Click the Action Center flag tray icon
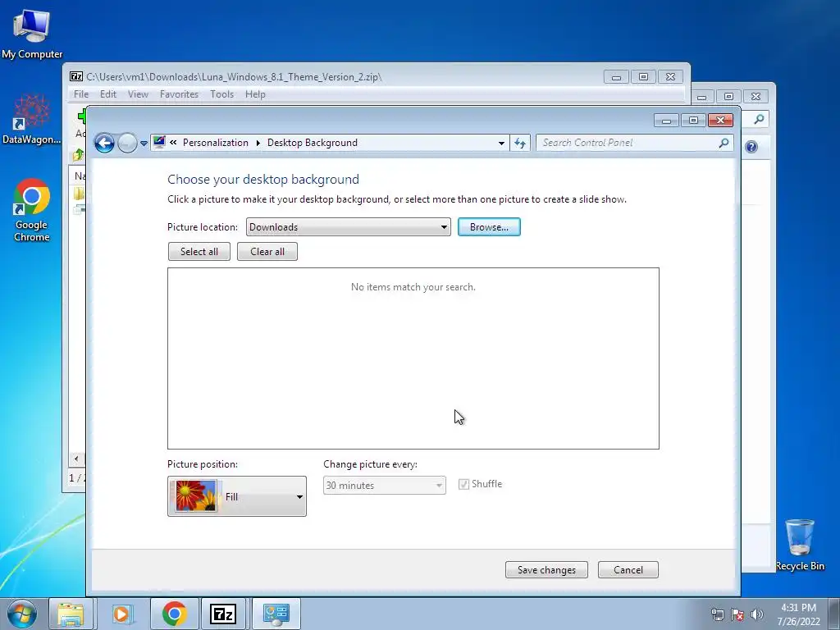The width and height of the screenshot is (840, 630). click(x=737, y=615)
